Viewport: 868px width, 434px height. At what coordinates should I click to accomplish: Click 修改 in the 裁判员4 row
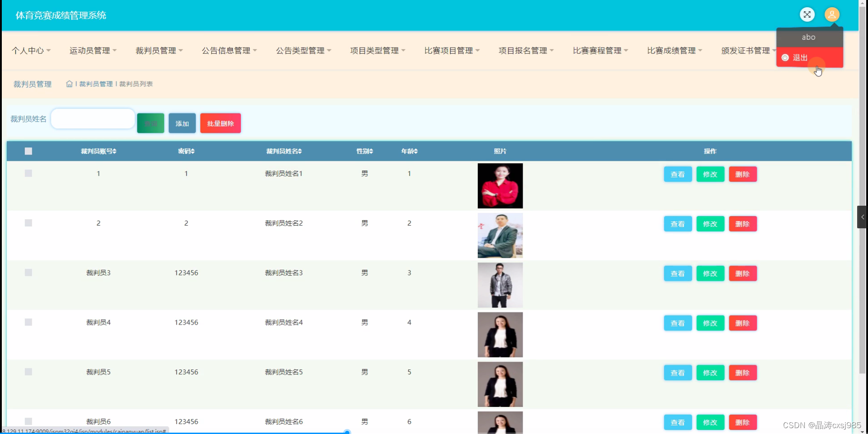pos(710,323)
